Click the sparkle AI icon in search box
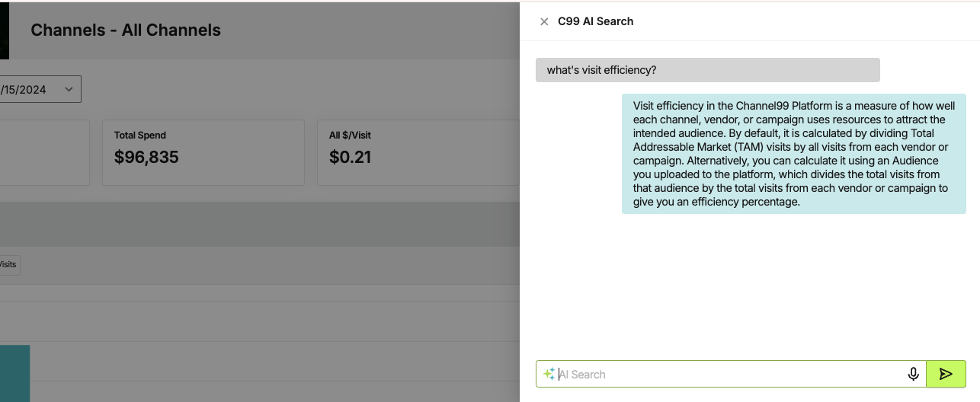The width and height of the screenshot is (980, 402). pos(549,374)
